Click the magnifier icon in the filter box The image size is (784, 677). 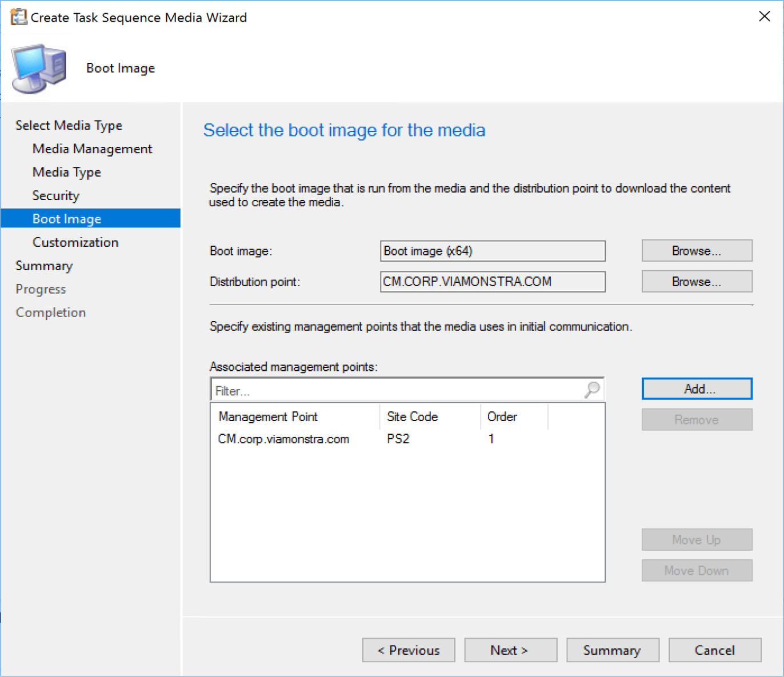[x=592, y=389]
